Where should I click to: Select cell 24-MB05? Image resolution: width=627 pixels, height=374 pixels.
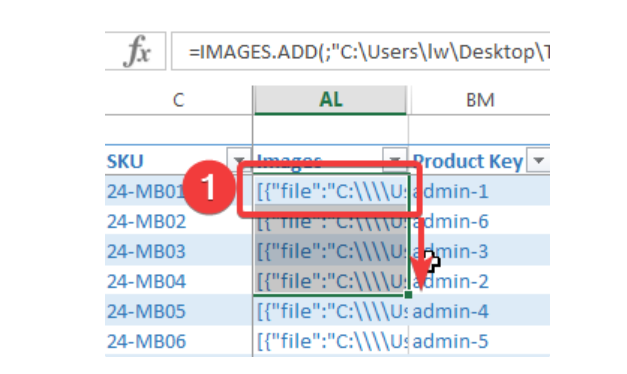179,311
